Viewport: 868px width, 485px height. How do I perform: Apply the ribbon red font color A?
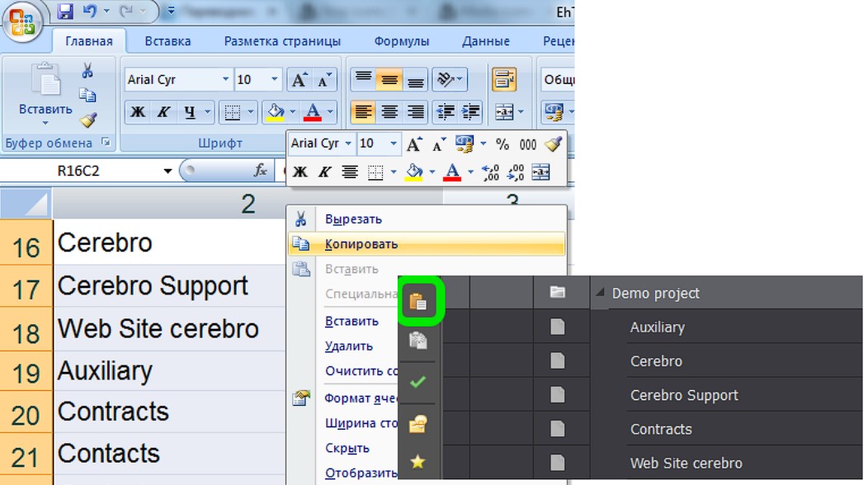(313, 112)
